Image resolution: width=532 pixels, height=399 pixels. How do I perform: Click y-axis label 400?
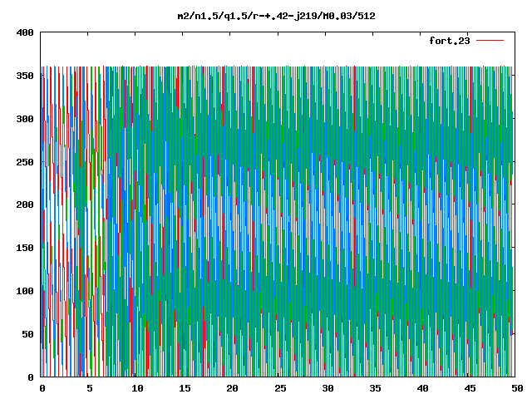(x=25, y=33)
